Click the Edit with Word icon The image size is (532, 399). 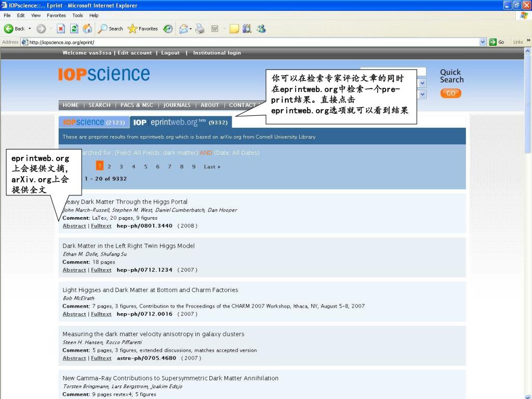point(215,29)
